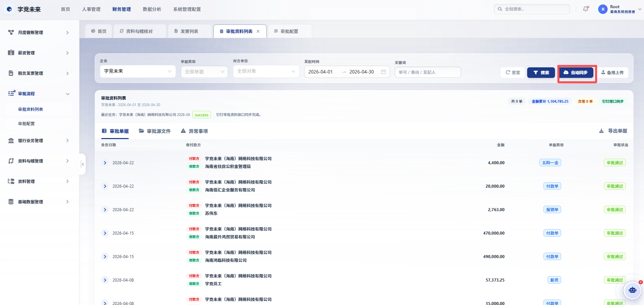The height and width of the screenshot is (305, 644).
Task: Switch to 审批源文件 tab
Action: (155, 131)
